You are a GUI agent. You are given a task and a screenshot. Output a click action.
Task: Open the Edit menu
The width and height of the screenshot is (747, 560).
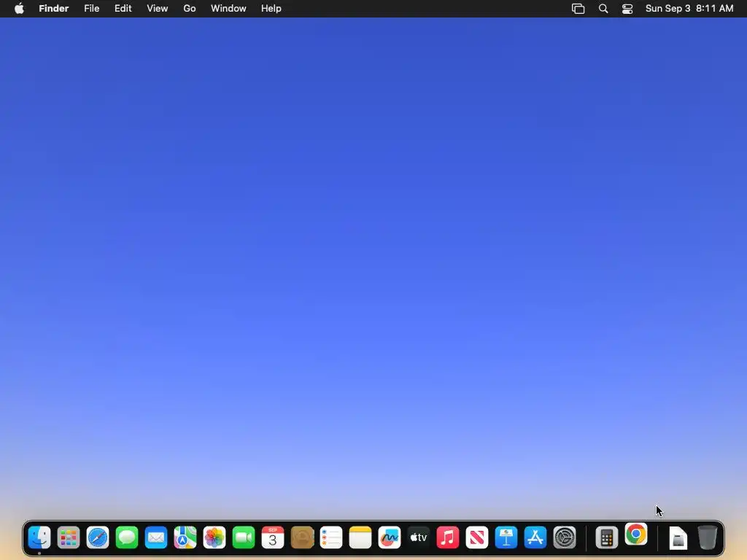123,9
